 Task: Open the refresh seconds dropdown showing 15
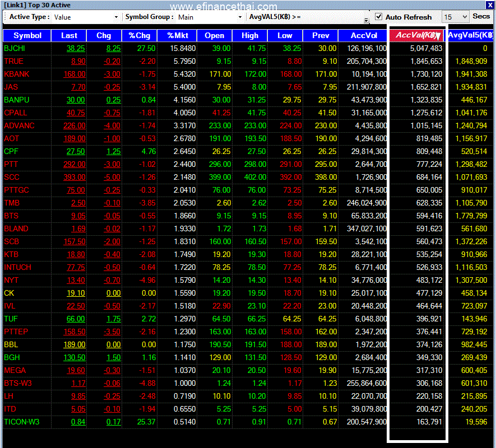456,17
